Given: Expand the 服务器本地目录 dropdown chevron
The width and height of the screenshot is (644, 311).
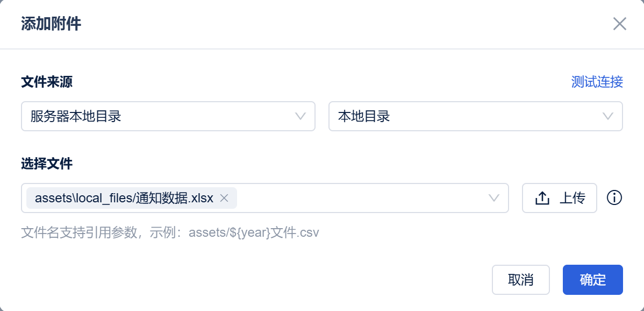Looking at the screenshot, I should pyautogui.click(x=300, y=116).
